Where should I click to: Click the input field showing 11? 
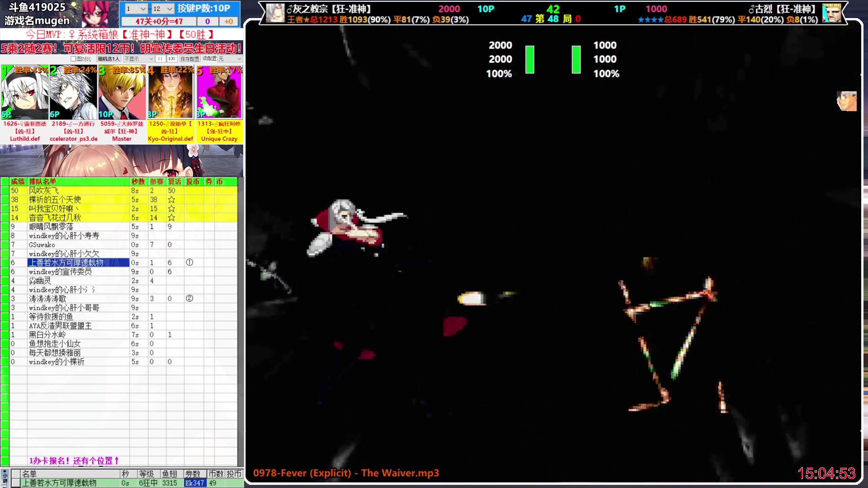160,59
